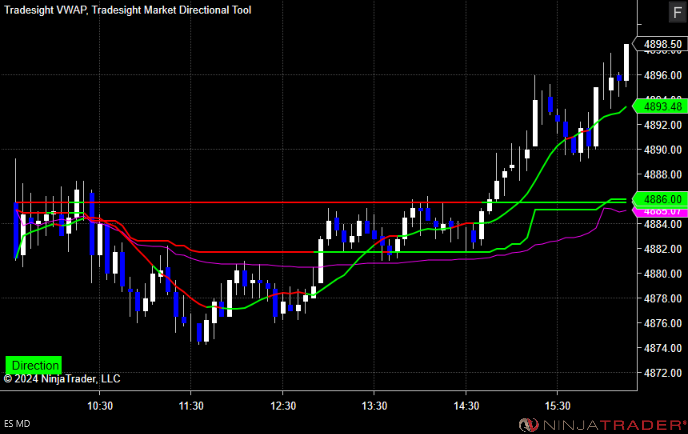This screenshot has height=434, width=688.
Task: Select the 4898.50 current price marker
Action: click(x=659, y=44)
